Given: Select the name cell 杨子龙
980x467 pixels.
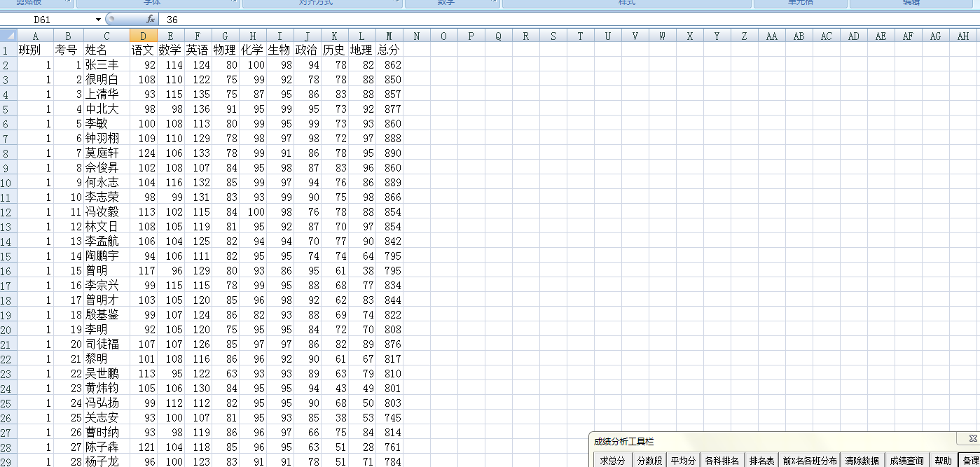Looking at the screenshot, I should [x=106, y=461].
